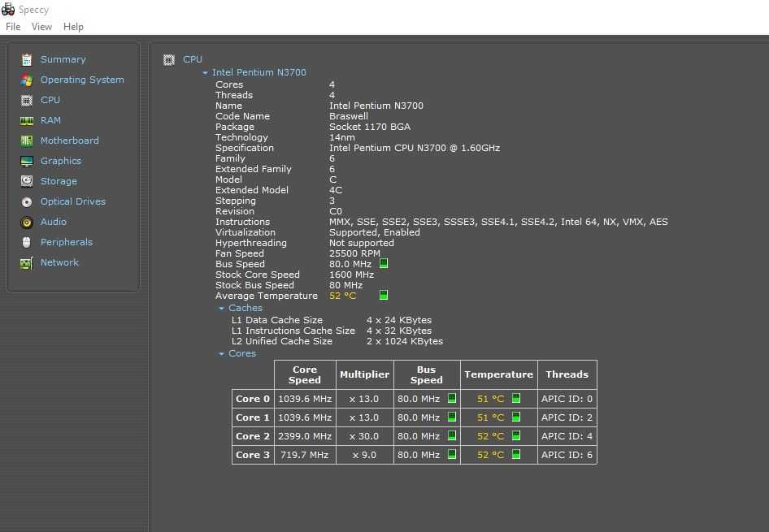Click the 2399.0 MHz core speed cell
Screen dimensions: 769x532
click(x=305, y=436)
